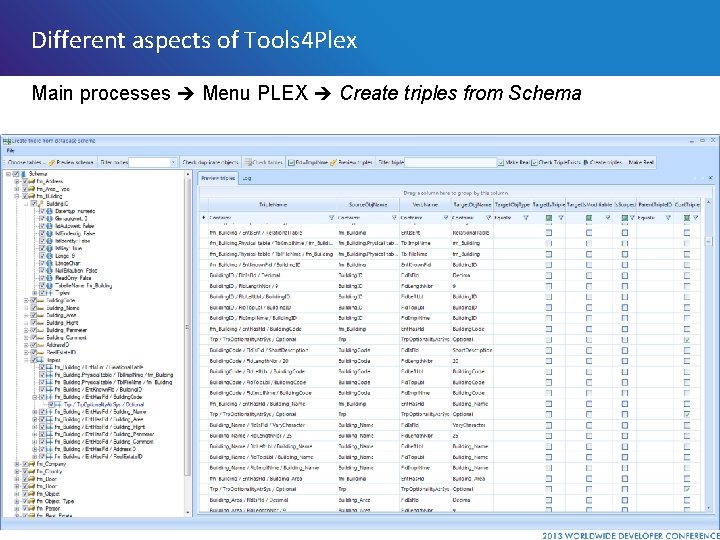This screenshot has width=720, height=540.
Task: Click the filter funnel in TripleName column
Action: [x=332, y=218]
